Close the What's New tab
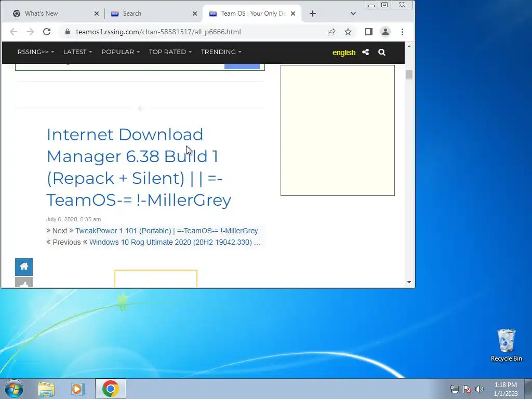 [x=96, y=14]
